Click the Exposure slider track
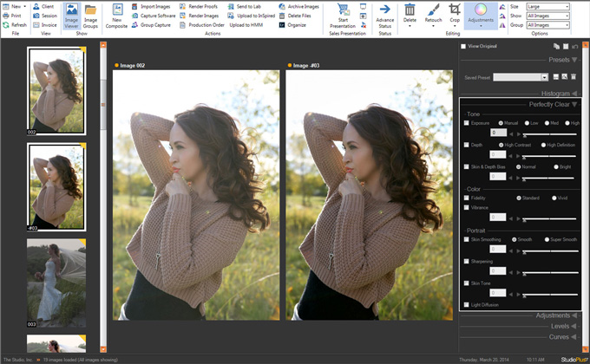The image size is (590, 364). tap(551, 134)
